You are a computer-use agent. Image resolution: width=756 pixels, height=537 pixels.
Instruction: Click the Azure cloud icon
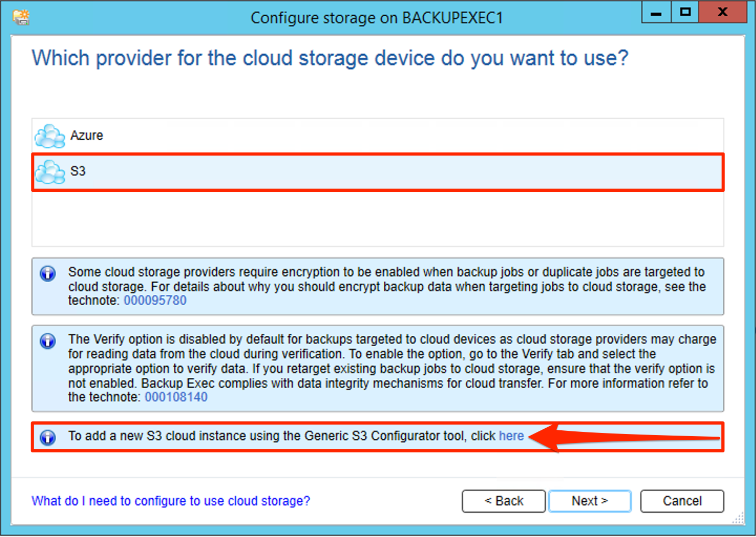pyautogui.click(x=50, y=136)
